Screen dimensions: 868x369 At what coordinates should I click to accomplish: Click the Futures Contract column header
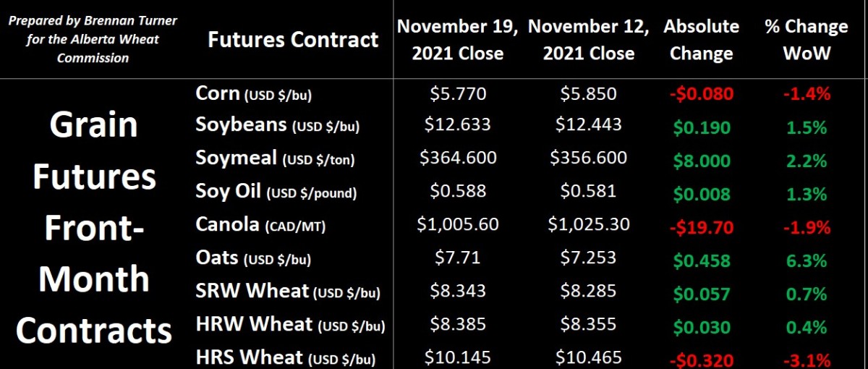pos(293,39)
